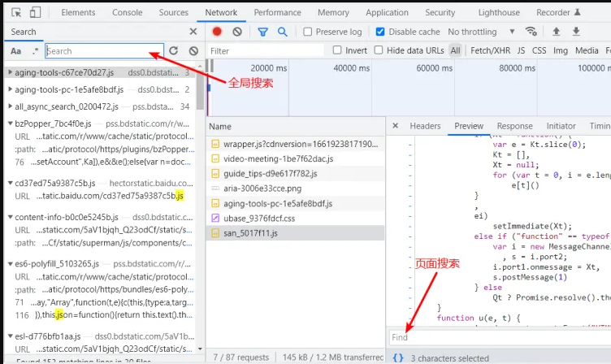Screen dimensions: 611x364
Task: Collapse es6-polyfill_5103265.js result
Action: click(x=10, y=264)
